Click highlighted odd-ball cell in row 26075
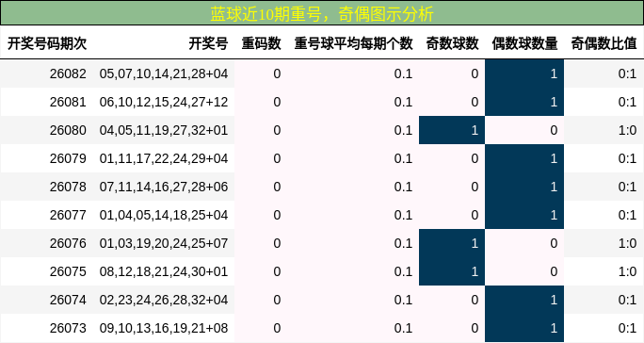This screenshot has height=343, width=644. click(x=452, y=271)
